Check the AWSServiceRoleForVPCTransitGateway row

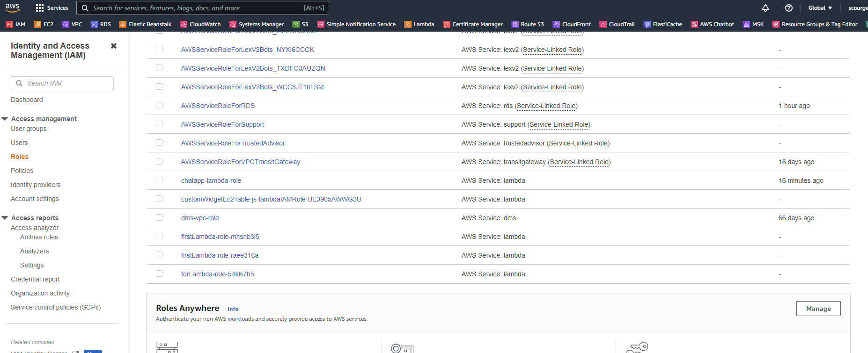coord(159,161)
